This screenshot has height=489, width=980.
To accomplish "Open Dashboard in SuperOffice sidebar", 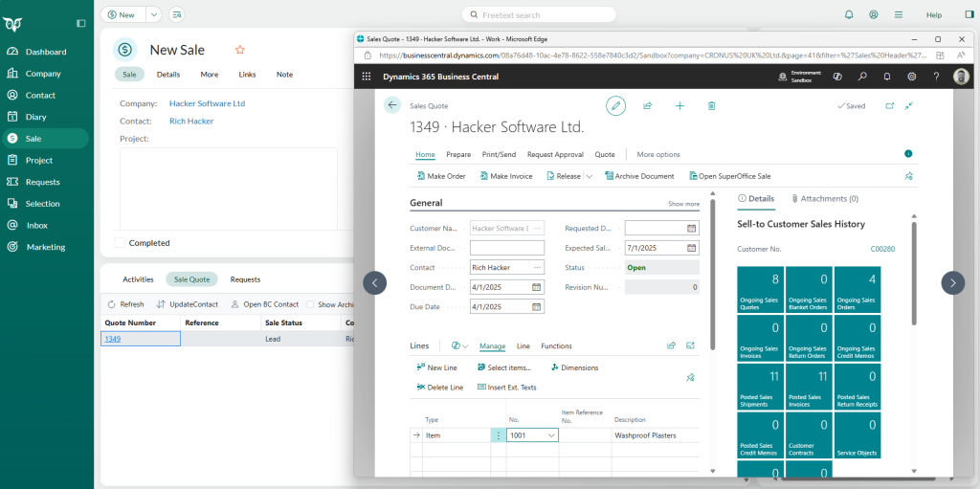I will tap(44, 52).
